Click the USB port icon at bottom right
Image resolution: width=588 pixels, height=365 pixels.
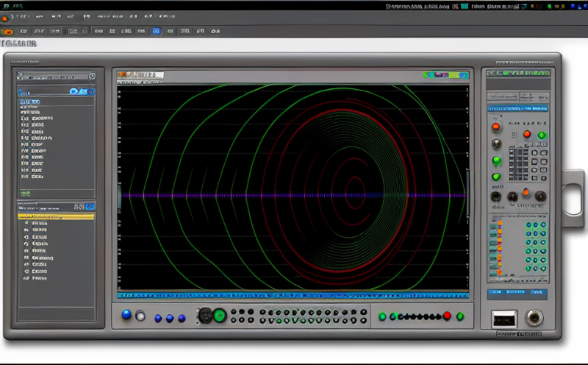coord(505,319)
